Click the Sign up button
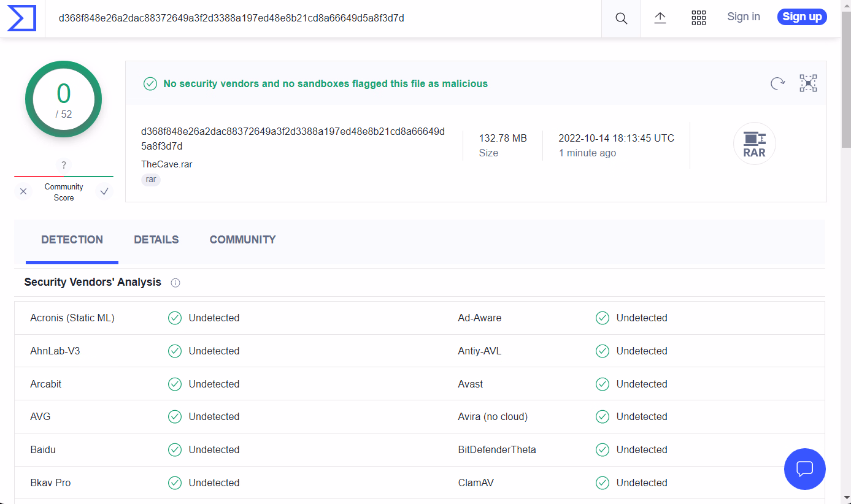851x504 pixels. [x=802, y=17]
